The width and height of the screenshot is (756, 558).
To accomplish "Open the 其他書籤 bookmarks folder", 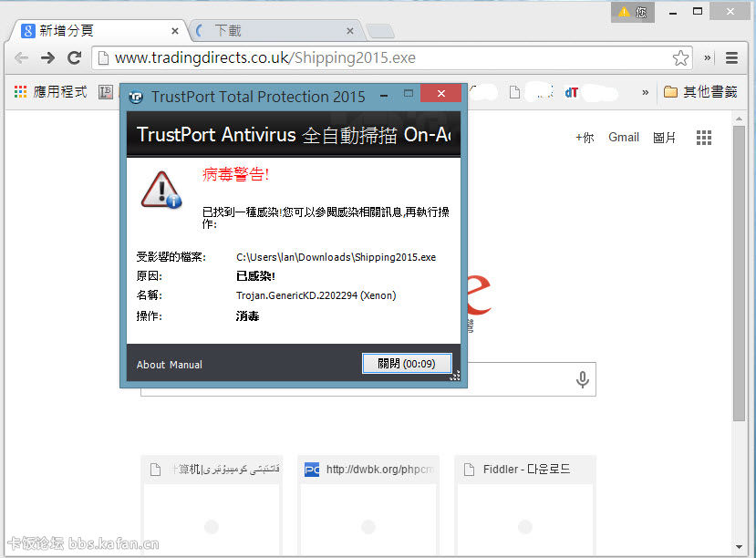I will pos(699,92).
